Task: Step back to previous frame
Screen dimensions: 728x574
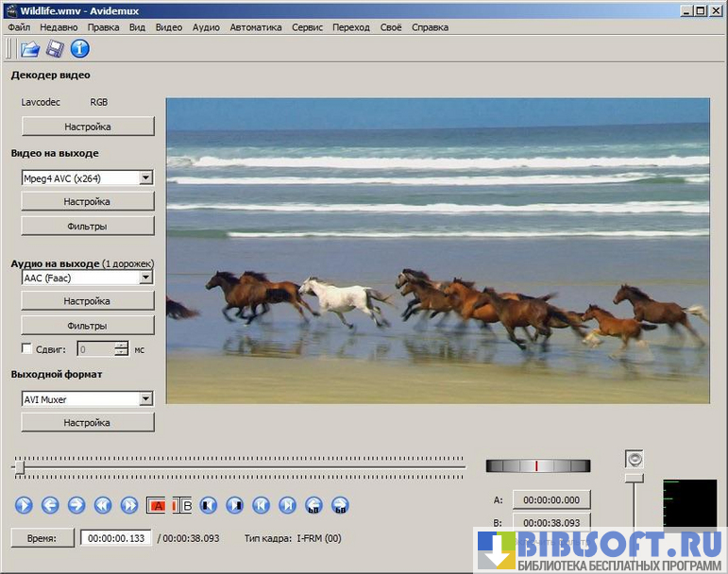Action: pos(50,505)
